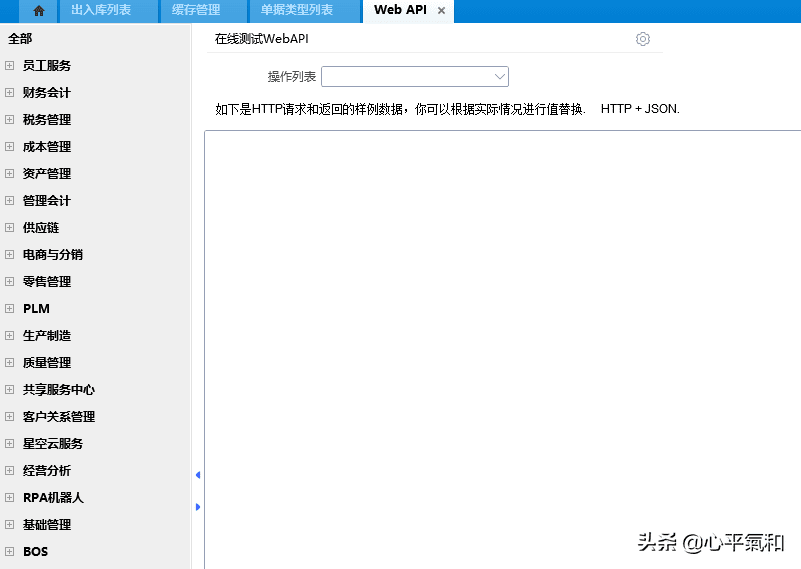Switch to the 出入库列表 tab

101,11
